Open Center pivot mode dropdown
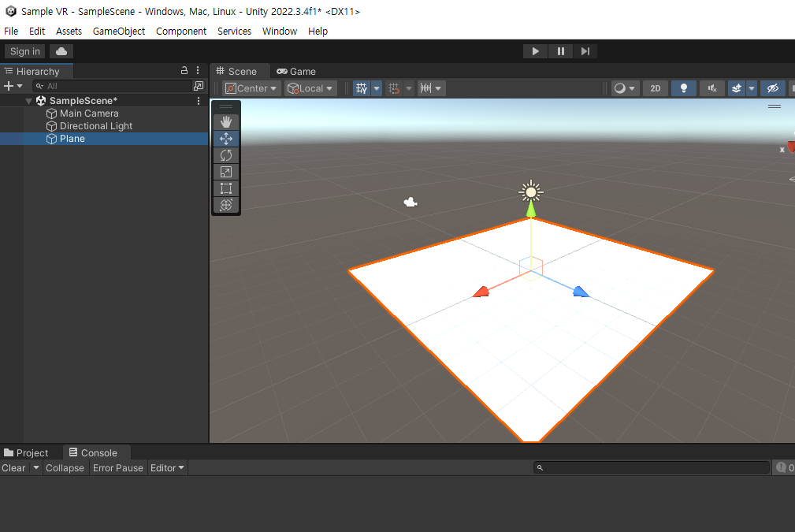The image size is (795, 532). tap(251, 88)
